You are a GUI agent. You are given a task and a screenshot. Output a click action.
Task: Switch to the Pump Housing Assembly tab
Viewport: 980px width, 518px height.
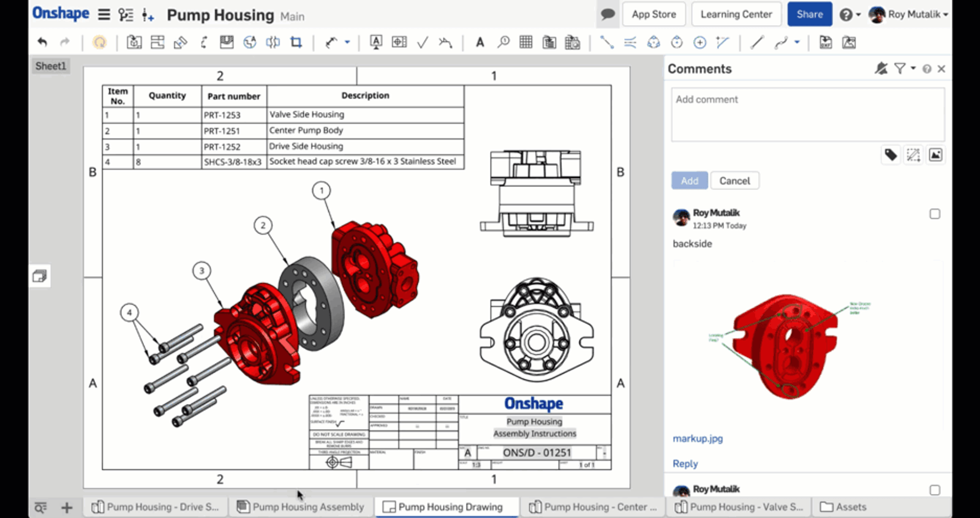301,507
